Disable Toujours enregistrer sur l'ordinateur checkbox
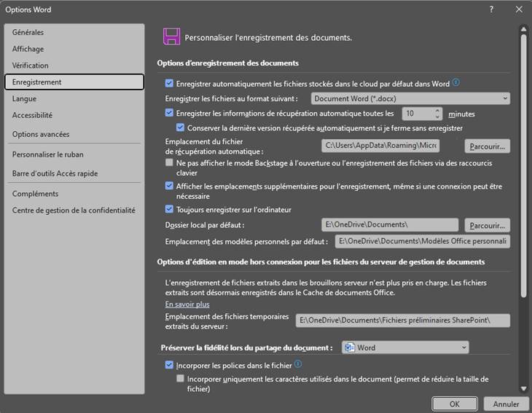The image size is (532, 413). (x=170, y=209)
